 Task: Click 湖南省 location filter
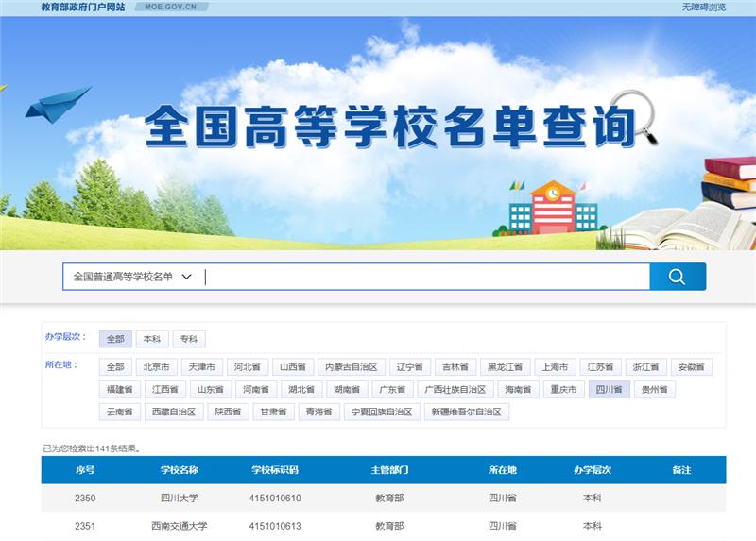[x=347, y=389]
